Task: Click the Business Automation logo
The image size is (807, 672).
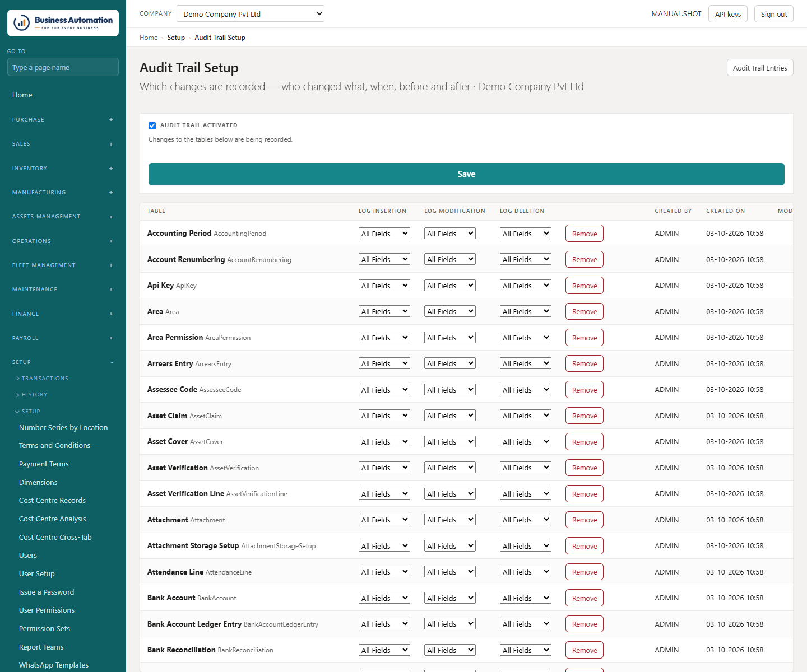Action: point(63,23)
